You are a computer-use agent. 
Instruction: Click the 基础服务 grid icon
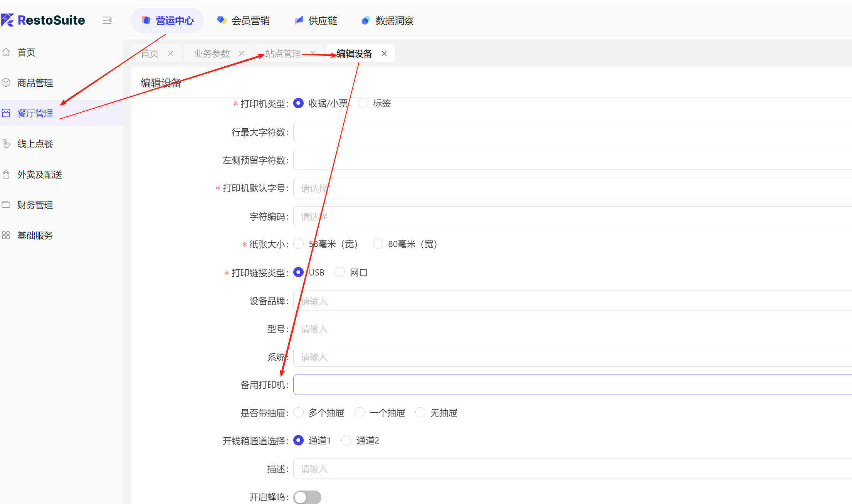click(6, 235)
